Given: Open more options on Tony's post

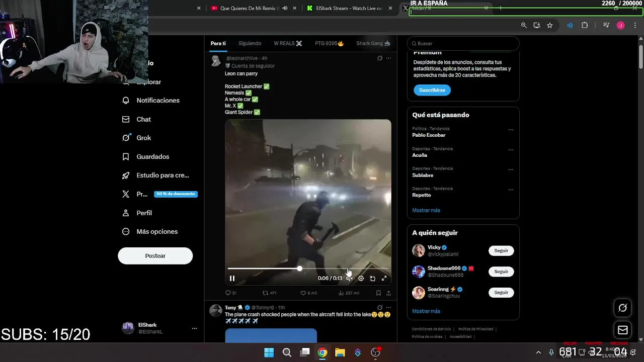Looking at the screenshot, I should coord(388,307).
